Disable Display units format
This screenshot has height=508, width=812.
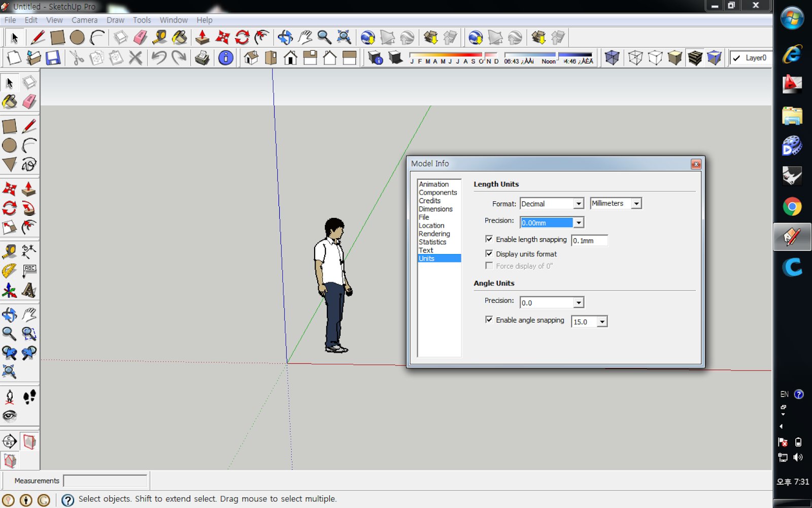pos(489,253)
